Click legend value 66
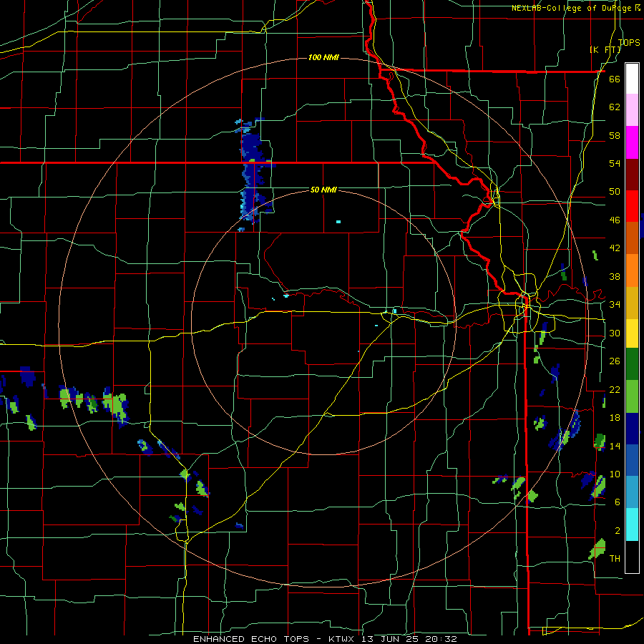 pyautogui.click(x=615, y=79)
